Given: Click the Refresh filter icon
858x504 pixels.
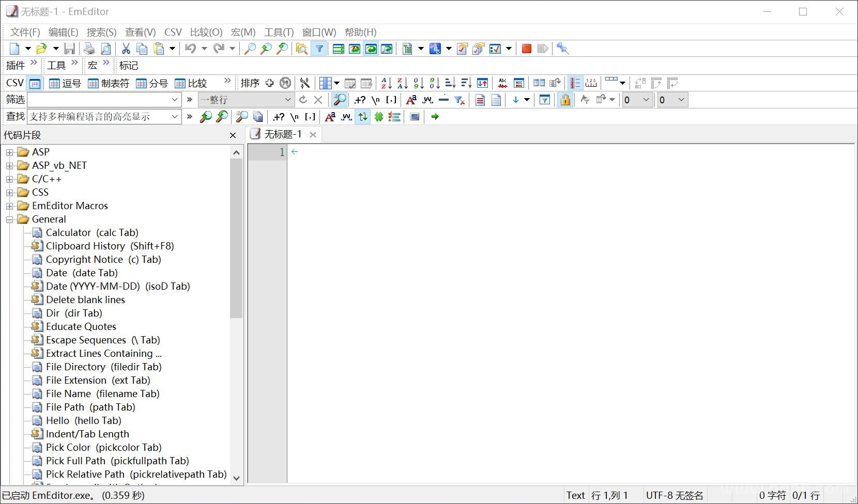Looking at the screenshot, I should [303, 100].
